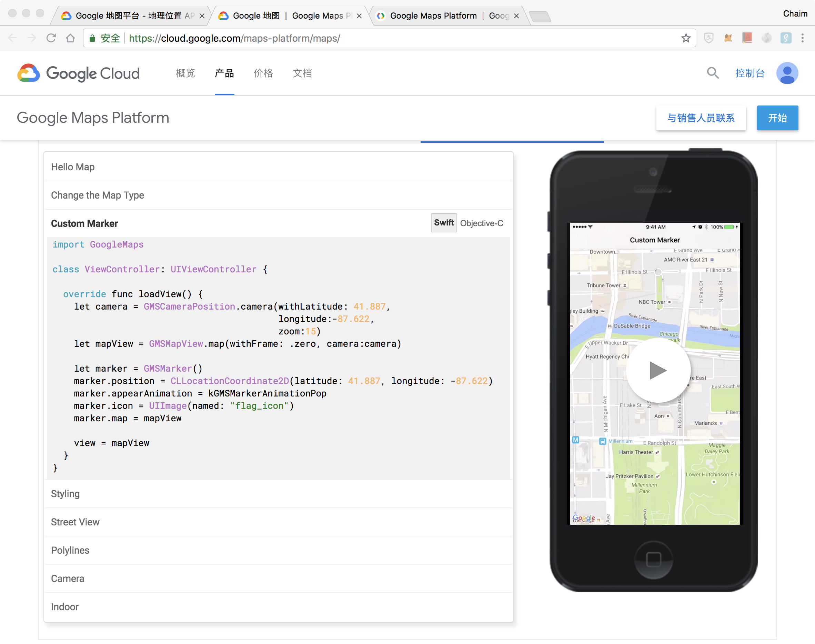Click the bookmark star icon

pyautogui.click(x=686, y=38)
